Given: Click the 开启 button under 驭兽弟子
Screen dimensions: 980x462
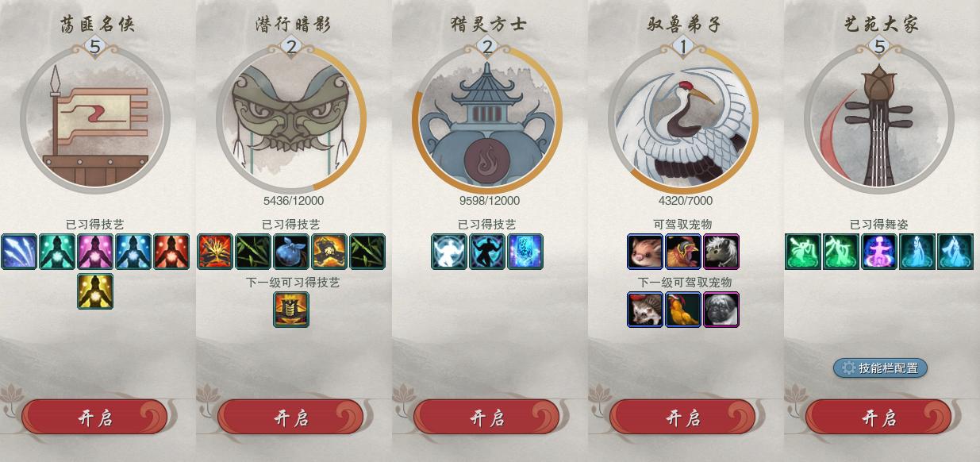Looking at the screenshot, I should [x=682, y=418].
